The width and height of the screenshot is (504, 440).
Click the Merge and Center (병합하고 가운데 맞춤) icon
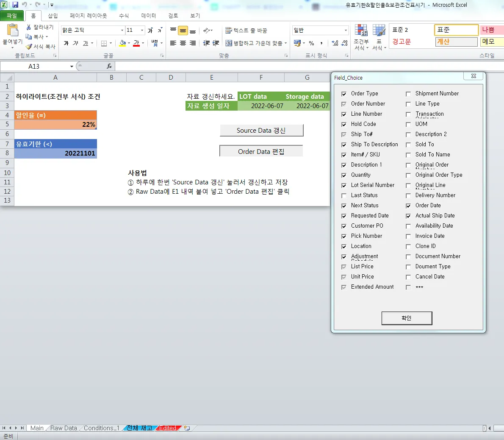[229, 43]
